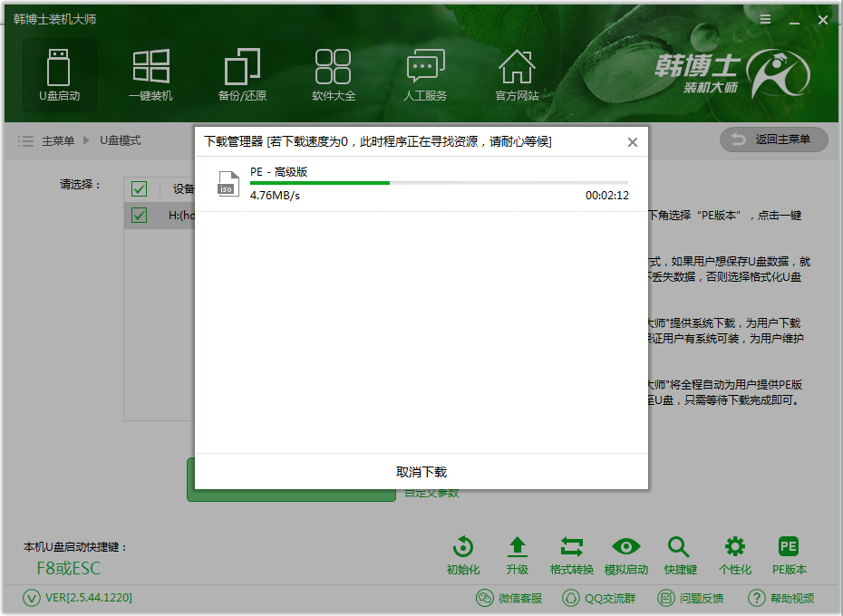
Task: Click the iso file icon
Action: pyautogui.click(x=228, y=183)
